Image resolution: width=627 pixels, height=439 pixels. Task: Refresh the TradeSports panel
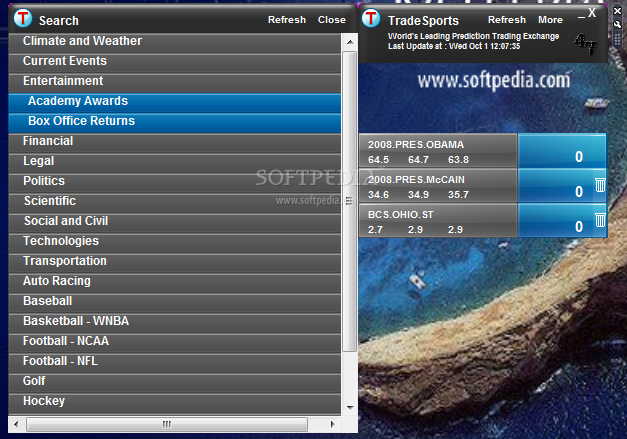coord(507,20)
